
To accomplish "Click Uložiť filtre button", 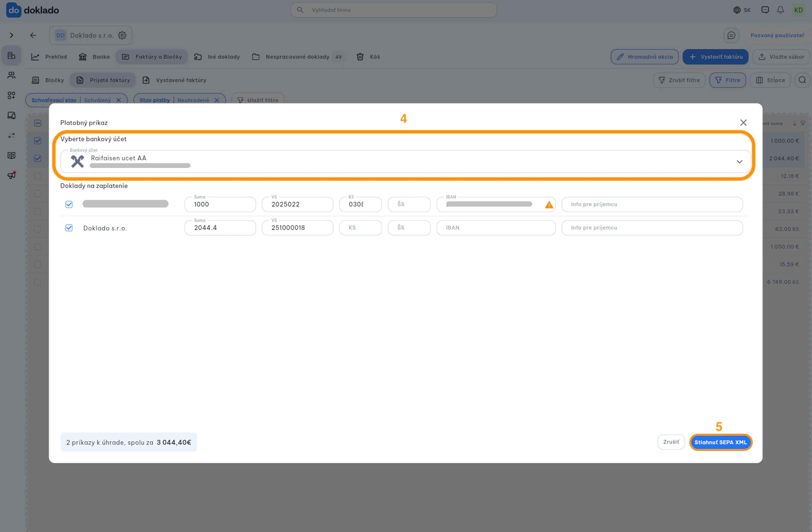I will click(x=258, y=100).
